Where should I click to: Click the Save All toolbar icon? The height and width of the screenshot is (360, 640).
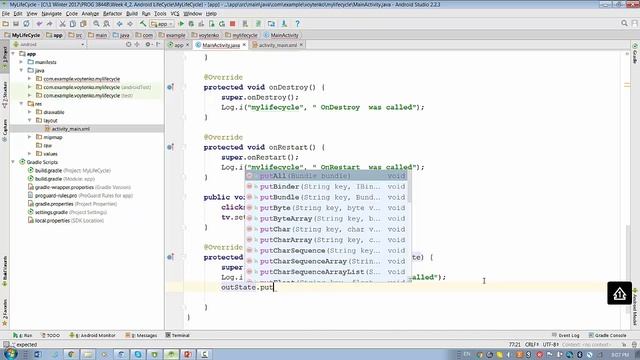(x=16, y=24)
